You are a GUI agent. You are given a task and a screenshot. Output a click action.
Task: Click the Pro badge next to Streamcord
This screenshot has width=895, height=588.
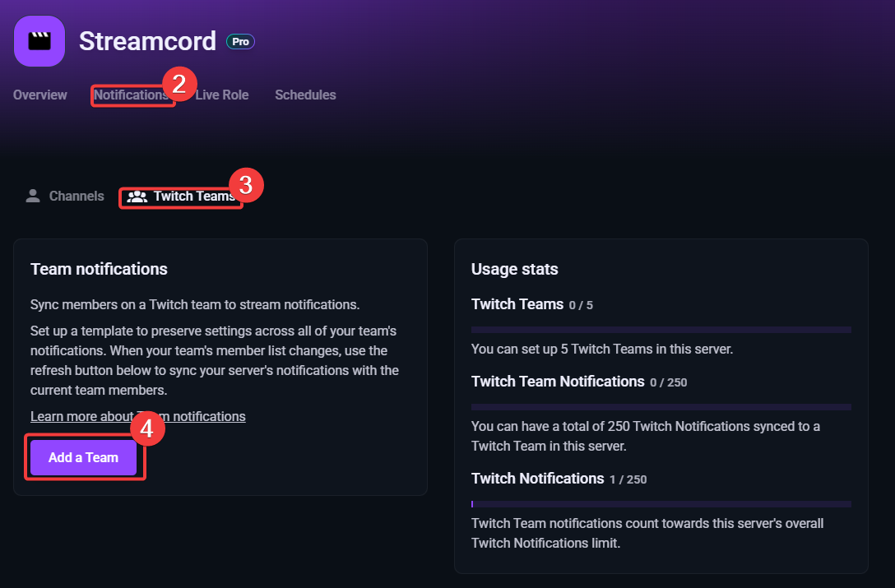coord(239,41)
